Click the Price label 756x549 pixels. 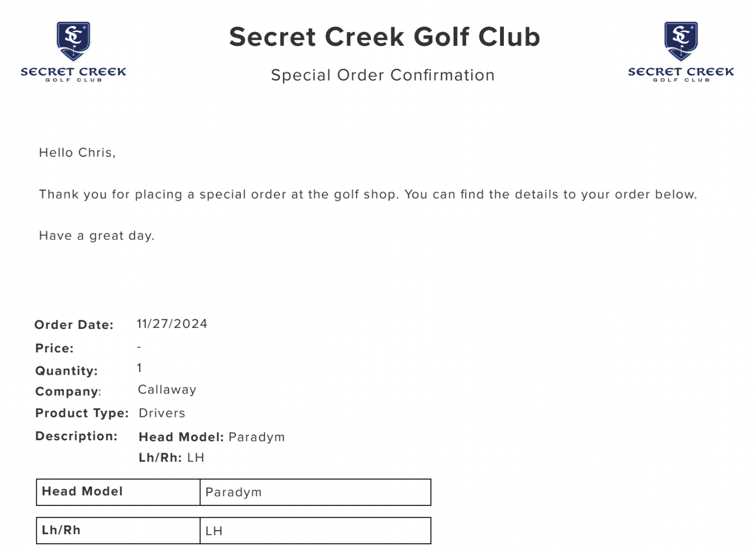click(54, 348)
